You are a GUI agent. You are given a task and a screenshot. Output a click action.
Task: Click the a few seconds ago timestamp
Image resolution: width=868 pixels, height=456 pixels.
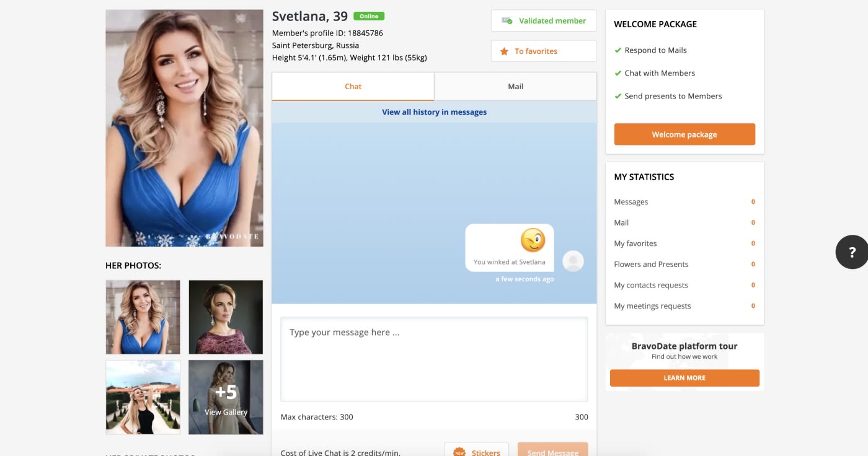pyautogui.click(x=525, y=279)
